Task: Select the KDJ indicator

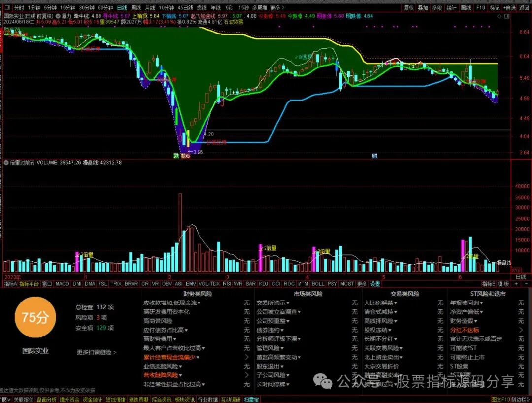Action: (264, 284)
